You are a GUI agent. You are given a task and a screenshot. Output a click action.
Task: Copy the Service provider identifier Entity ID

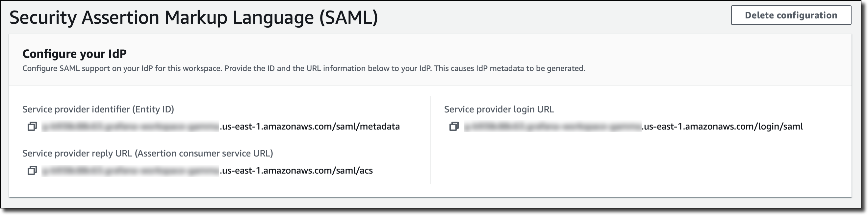(x=32, y=127)
